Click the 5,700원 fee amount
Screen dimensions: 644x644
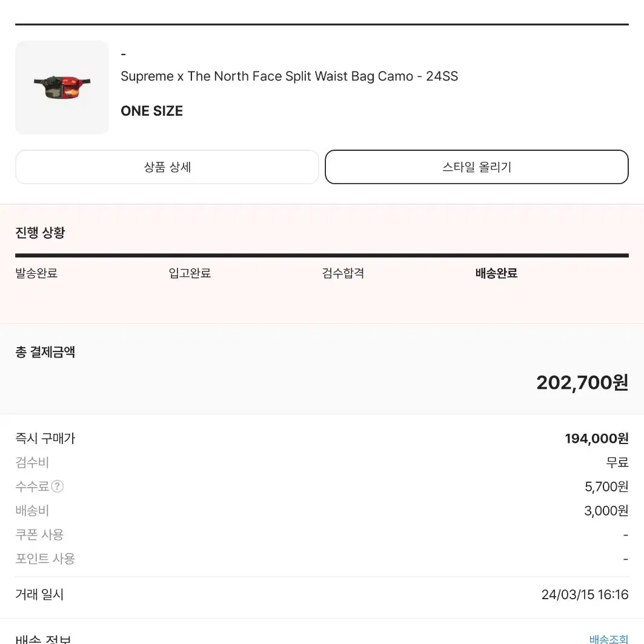pos(606,486)
